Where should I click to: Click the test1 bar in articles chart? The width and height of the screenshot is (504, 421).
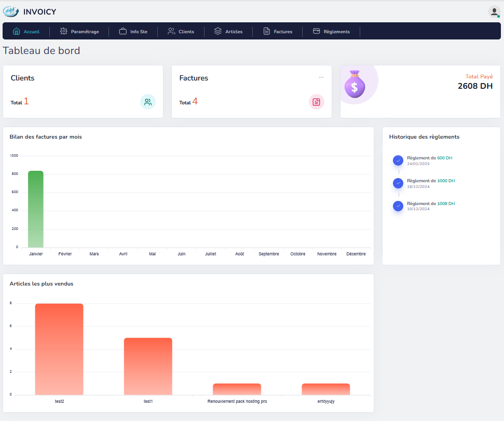click(148, 366)
